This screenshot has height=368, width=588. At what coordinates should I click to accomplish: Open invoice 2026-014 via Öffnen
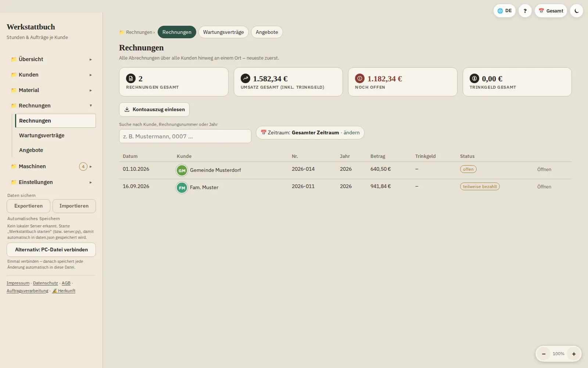[x=544, y=170]
